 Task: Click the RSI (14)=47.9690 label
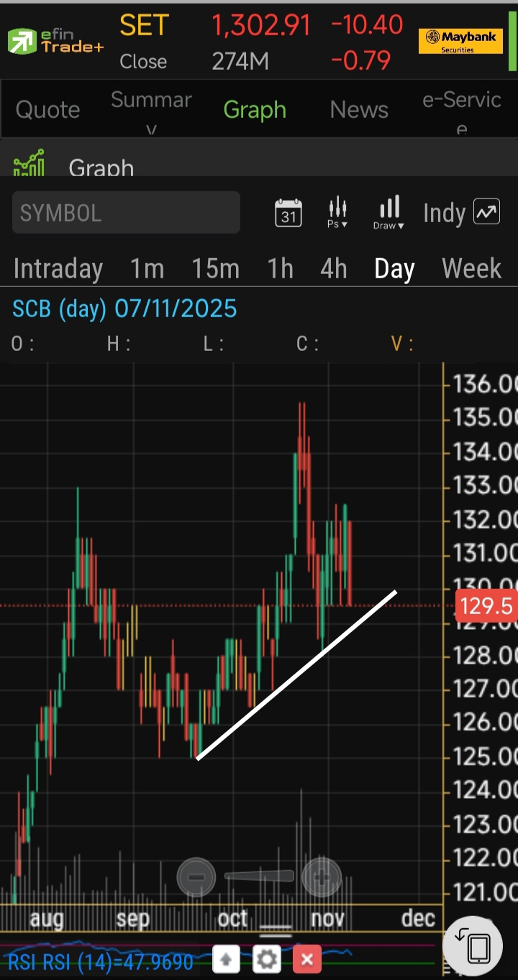[x=101, y=961]
